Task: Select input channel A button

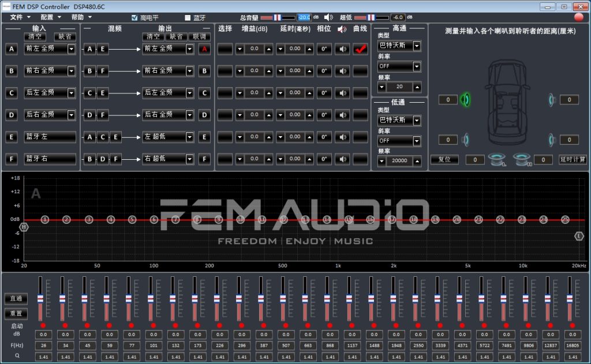Action: pyautogui.click(x=12, y=49)
